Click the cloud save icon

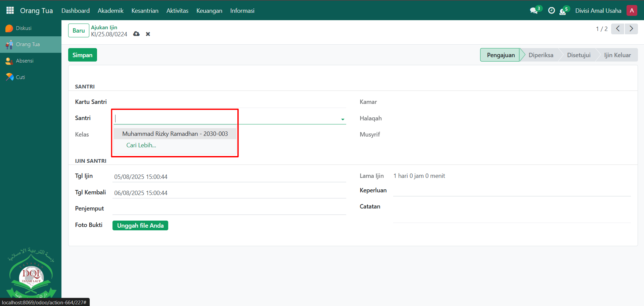[x=136, y=34]
